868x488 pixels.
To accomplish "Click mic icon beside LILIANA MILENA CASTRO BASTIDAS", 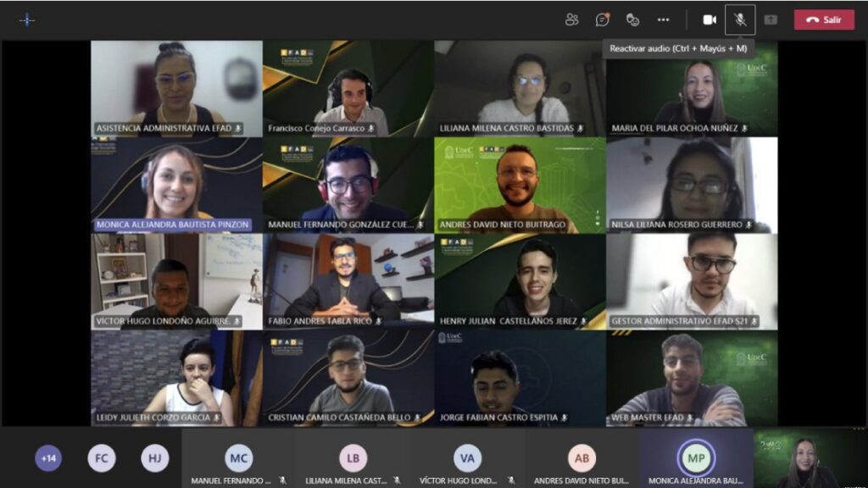I will click(x=580, y=129).
